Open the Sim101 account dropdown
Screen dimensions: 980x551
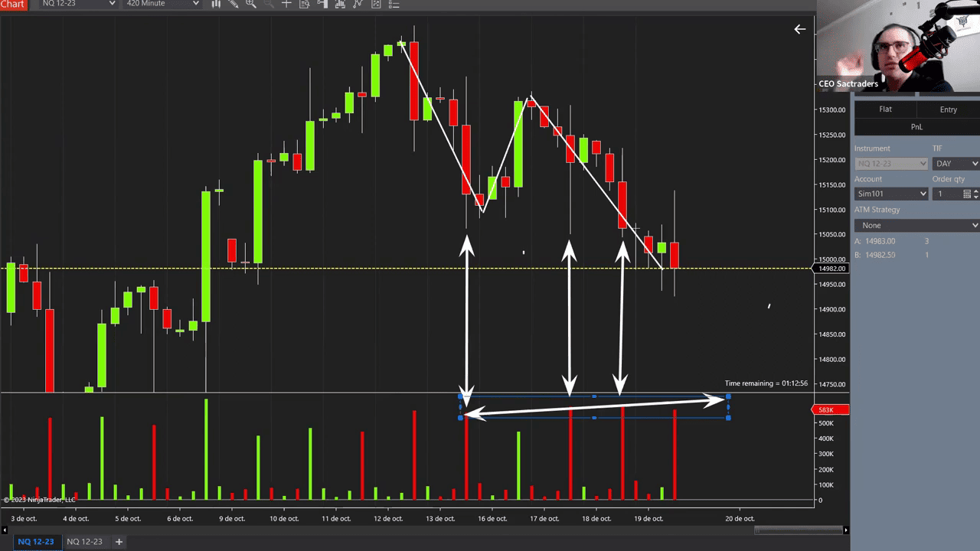[891, 194]
